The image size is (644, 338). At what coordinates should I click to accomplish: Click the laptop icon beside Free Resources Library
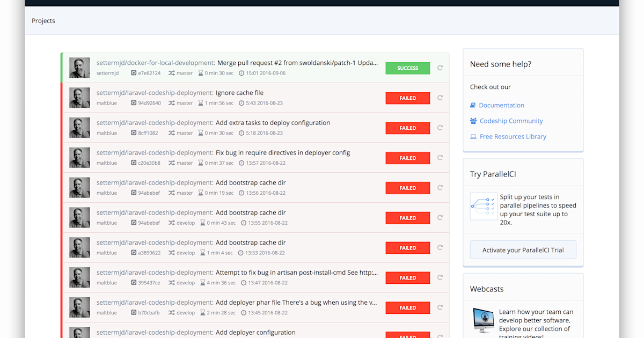473,136
